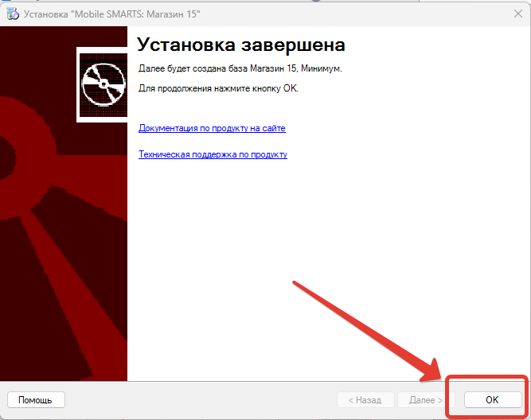Click the Установка завершена heading
This screenshot has height=420, width=531.
click(x=241, y=45)
